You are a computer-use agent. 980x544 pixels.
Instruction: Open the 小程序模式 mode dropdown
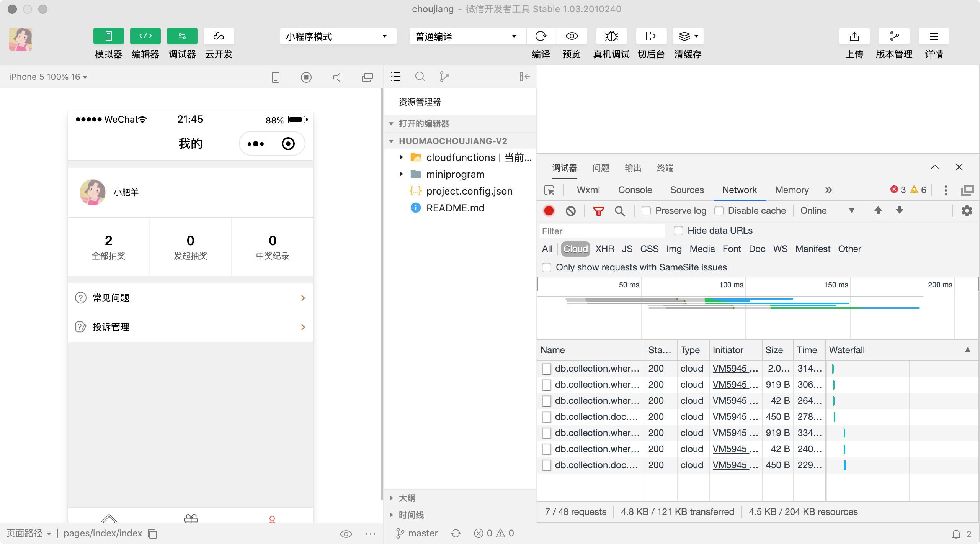(x=338, y=36)
